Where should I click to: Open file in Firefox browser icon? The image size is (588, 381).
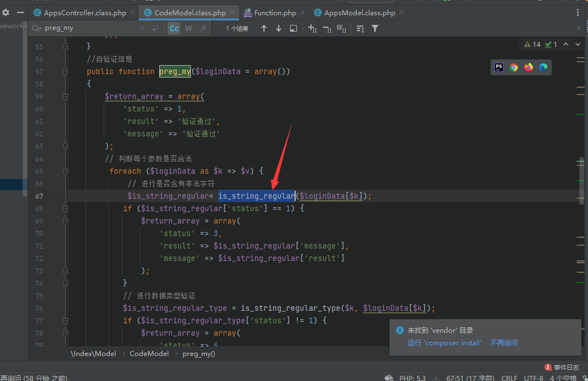point(529,67)
